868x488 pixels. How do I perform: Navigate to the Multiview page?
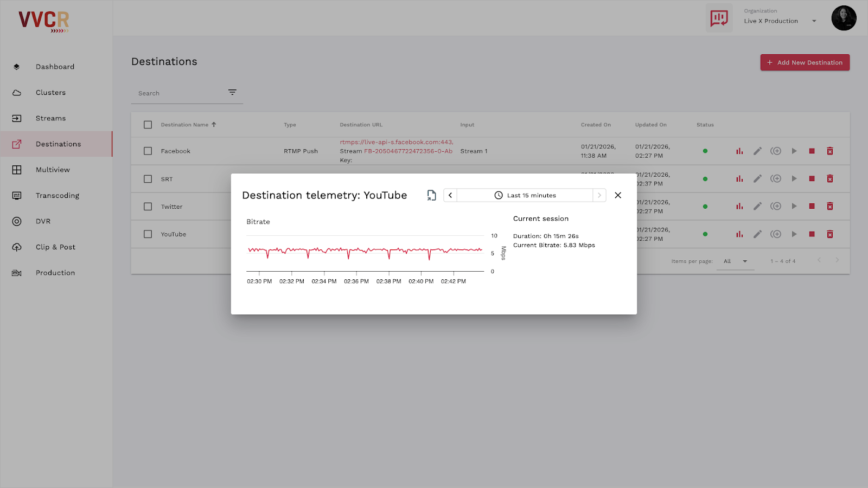click(x=53, y=169)
